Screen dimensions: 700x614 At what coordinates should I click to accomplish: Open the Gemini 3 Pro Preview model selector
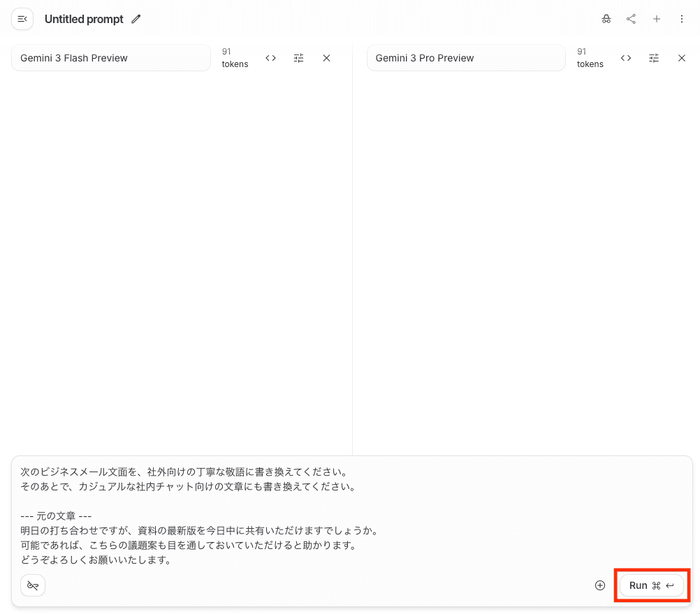[x=465, y=58]
